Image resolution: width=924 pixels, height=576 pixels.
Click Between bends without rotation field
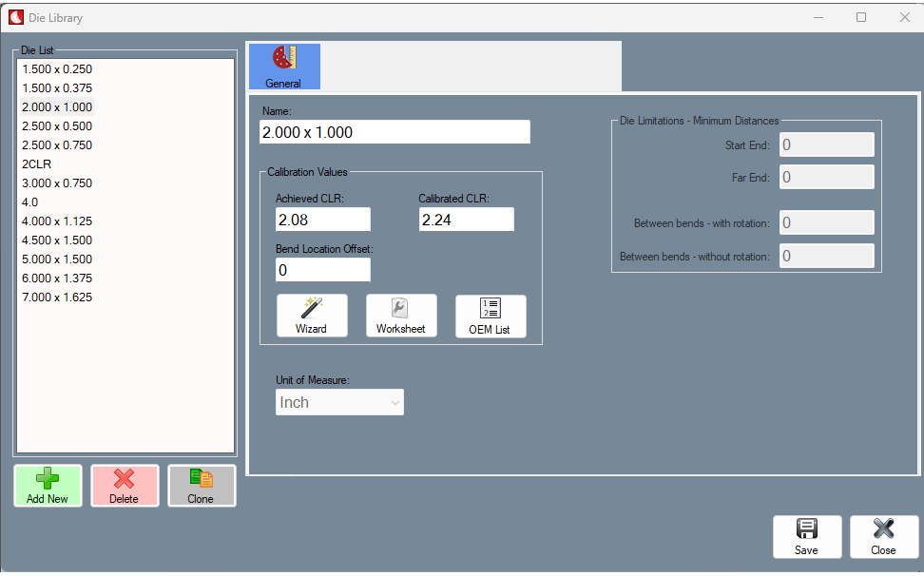pos(827,257)
